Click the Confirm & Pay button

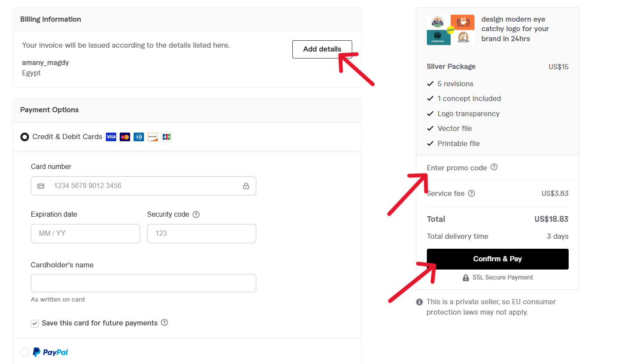[x=498, y=259]
